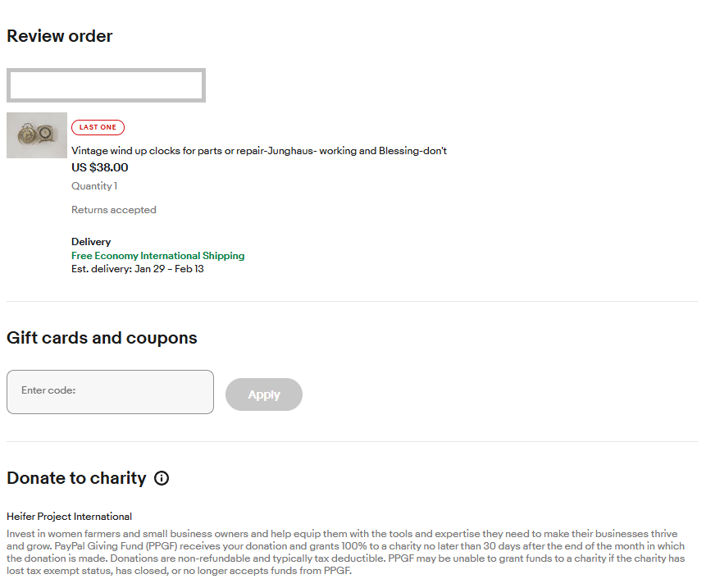Screen dimensions: 706x588
Task: Click the Delivery label
Action: point(91,242)
